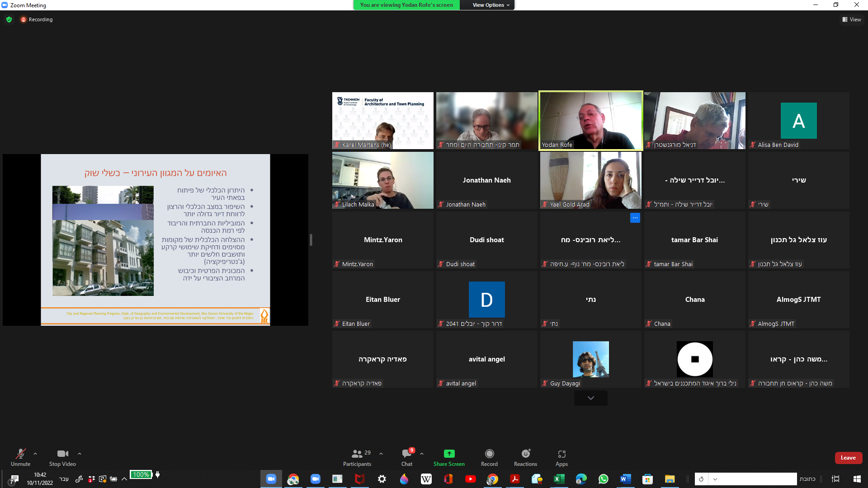The width and height of the screenshot is (868, 488).
Task: Select Alisa Ben David's avatar tile
Action: [799, 121]
